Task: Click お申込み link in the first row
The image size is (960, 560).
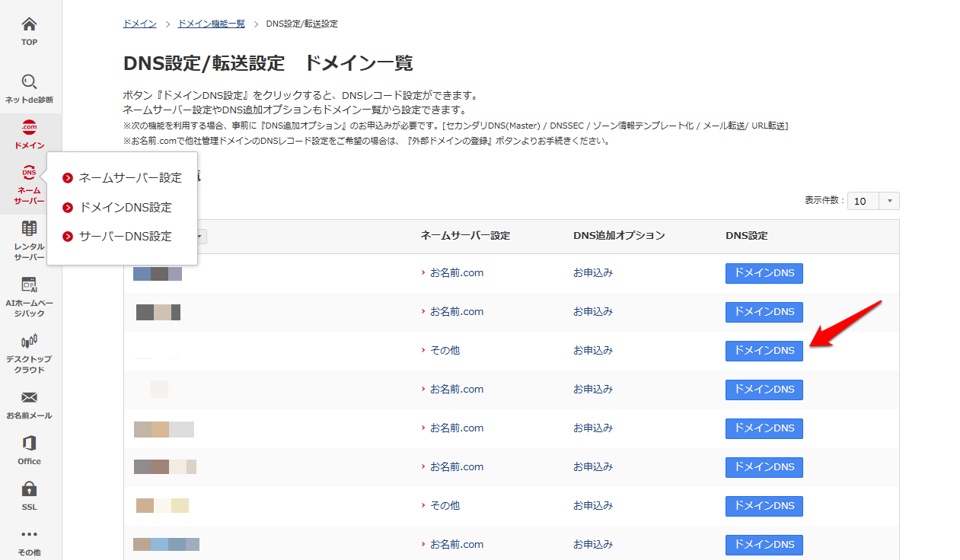Action: [593, 273]
